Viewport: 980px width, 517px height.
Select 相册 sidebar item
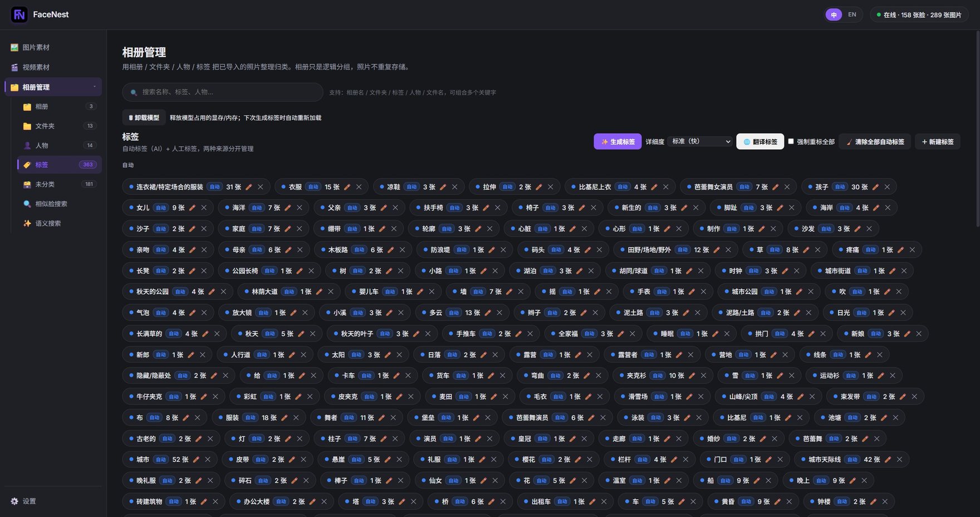click(60, 106)
